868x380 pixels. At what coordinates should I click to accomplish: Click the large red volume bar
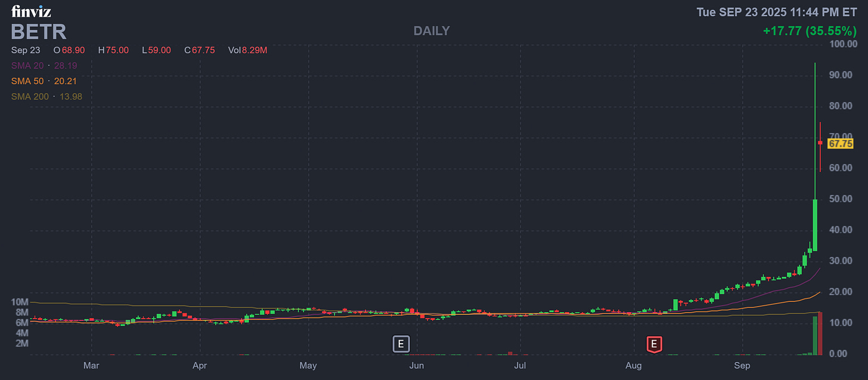click(821, 334)
